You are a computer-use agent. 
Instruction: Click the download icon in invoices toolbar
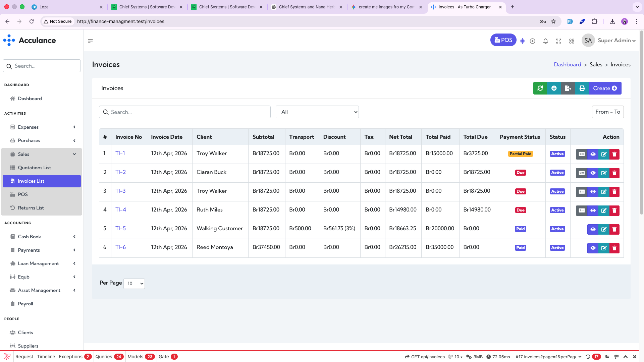pyautogui.click(x=554, y=88)
